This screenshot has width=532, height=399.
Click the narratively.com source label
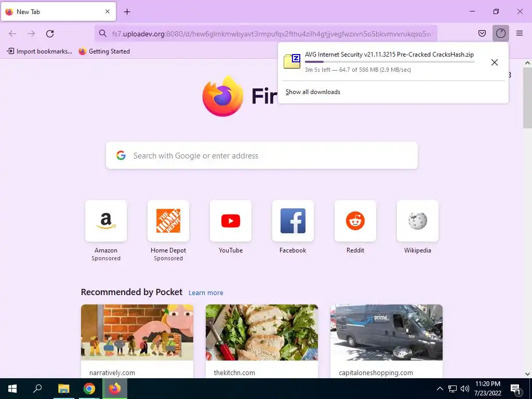(112, 373)
